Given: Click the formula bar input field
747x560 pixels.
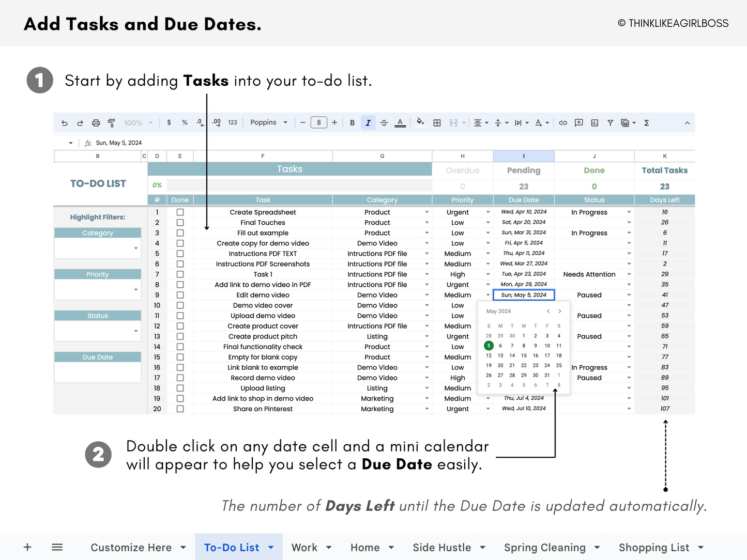Looking at the screenshot, I should [155, 143].
